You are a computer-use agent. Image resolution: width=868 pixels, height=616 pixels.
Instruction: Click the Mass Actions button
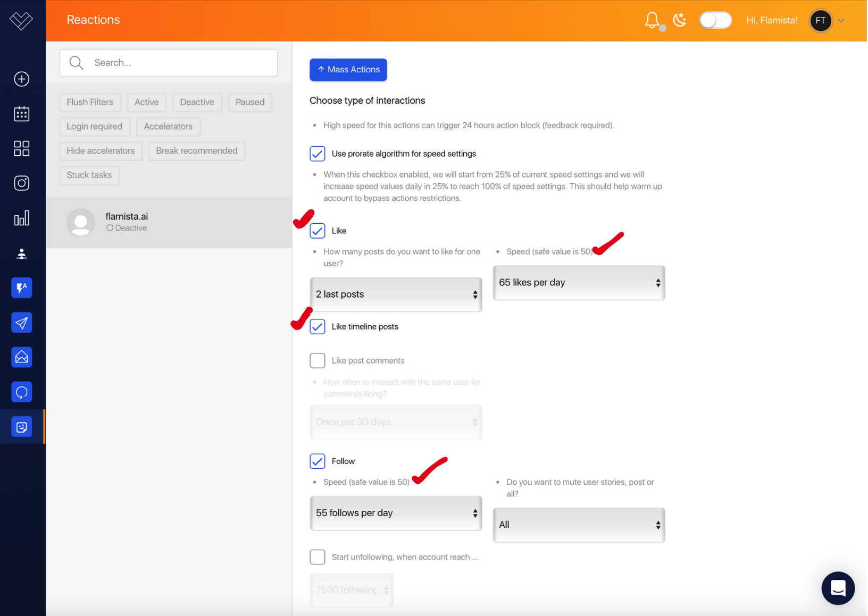(x=348, y=70)
